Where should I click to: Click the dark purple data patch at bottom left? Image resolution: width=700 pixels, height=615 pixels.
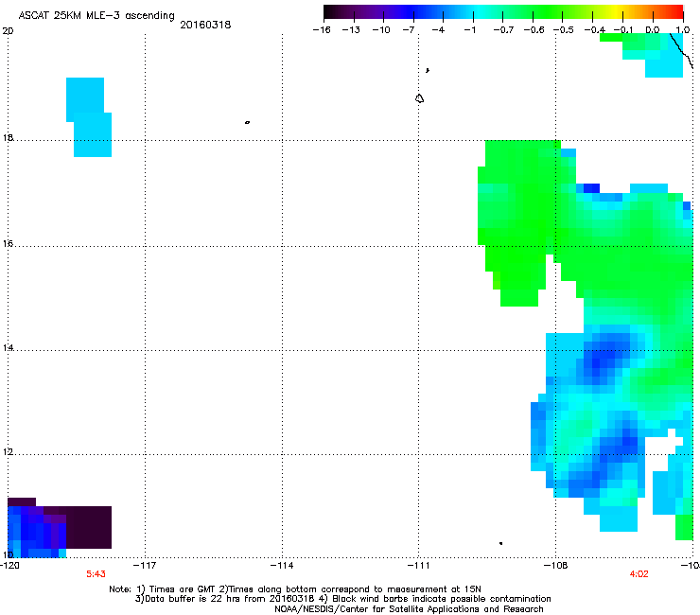pos(88,527)
